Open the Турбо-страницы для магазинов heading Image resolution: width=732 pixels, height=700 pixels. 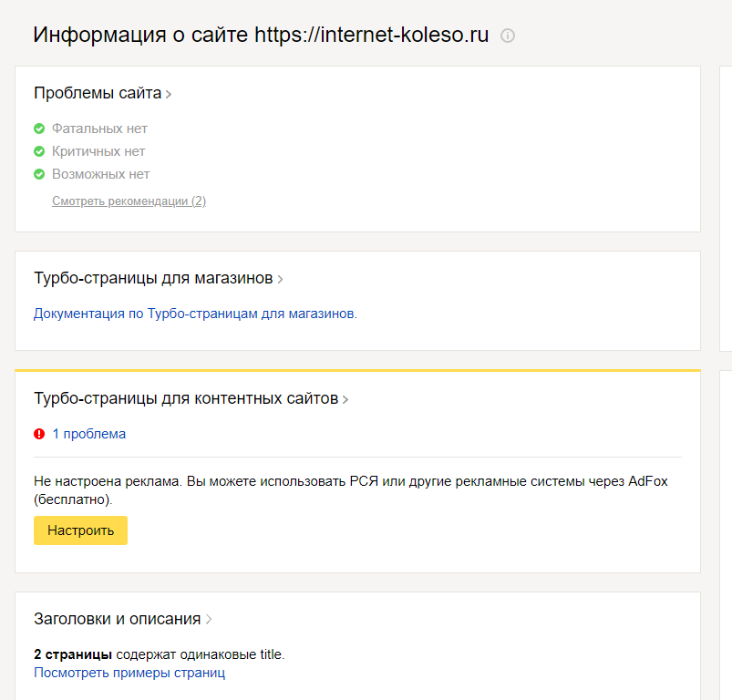click(153, 278)
